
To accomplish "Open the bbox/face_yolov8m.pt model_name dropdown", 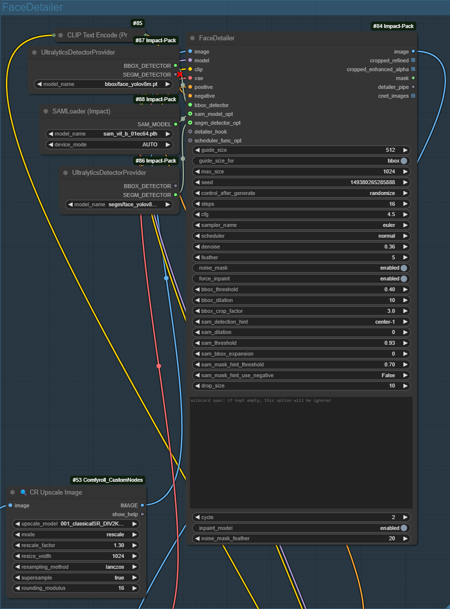I will 104,84.
